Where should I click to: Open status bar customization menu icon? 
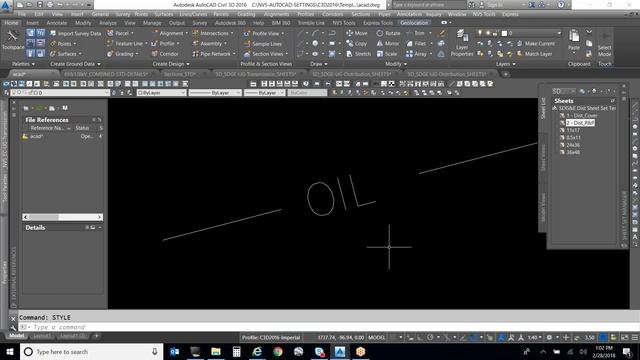635,338
